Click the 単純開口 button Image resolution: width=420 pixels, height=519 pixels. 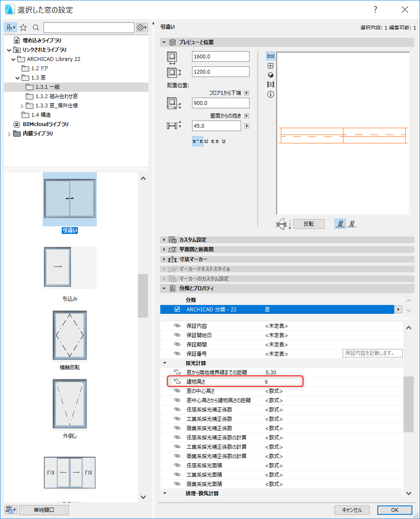point(44,510)
